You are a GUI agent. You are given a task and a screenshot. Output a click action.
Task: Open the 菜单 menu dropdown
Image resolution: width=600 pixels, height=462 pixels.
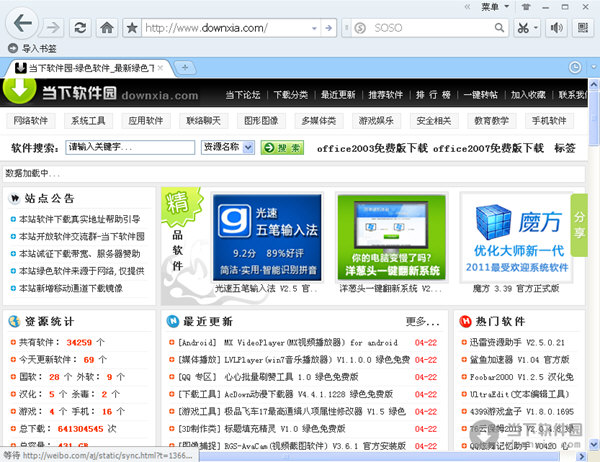click(x=495, y=7)
